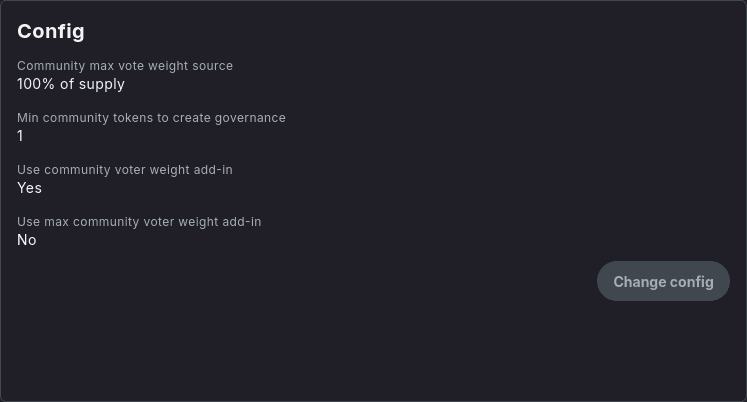The width and height of the screenshot is (747, 402).
Task: Click the supply percentage text
Action: tap(71, 84)
